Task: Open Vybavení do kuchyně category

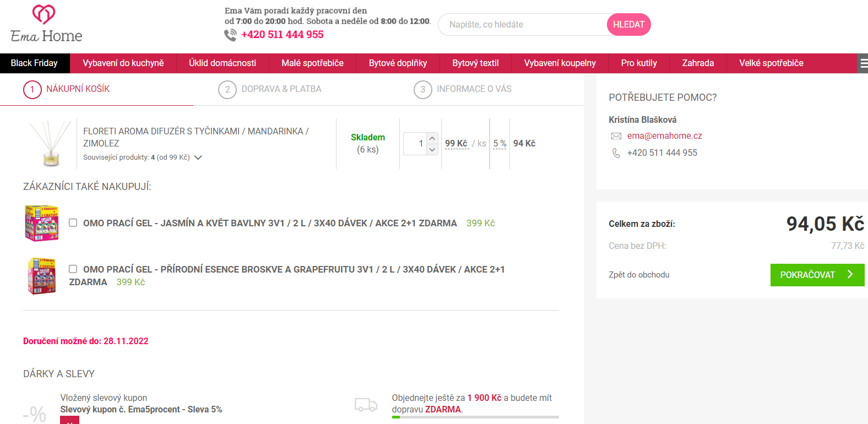Action: (x=123, y=63)
